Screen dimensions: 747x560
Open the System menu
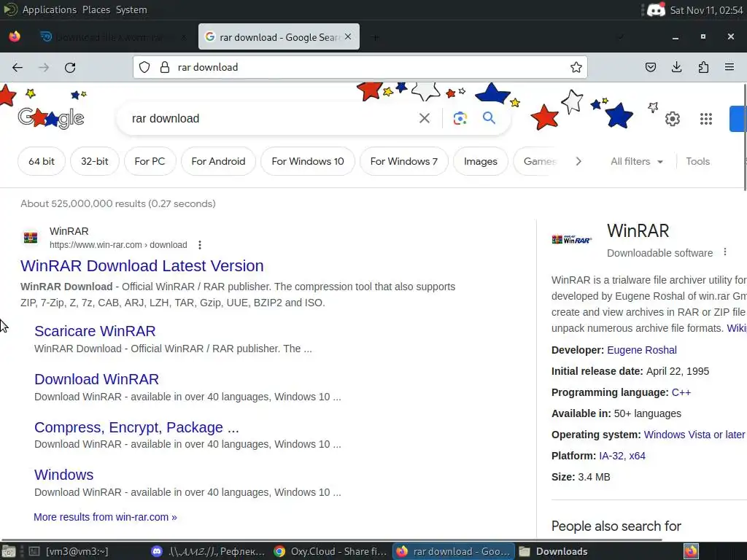pyautogui.click(x=131, y=9)
